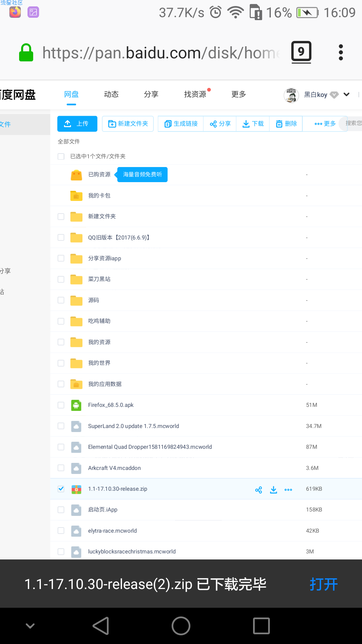
Task: Tap the hide navigation bar chevron
Action: coord(30,626)
